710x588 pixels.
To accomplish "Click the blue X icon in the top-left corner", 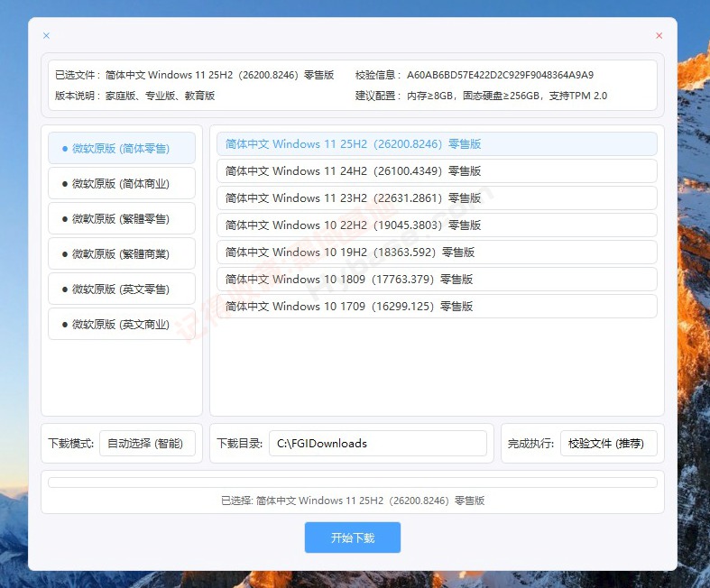I will click(46, 36).
